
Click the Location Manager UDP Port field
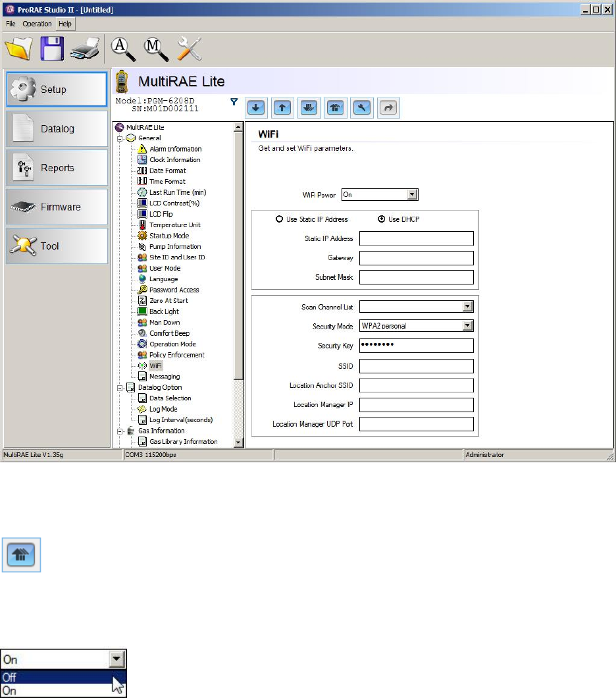pos(417,424)
